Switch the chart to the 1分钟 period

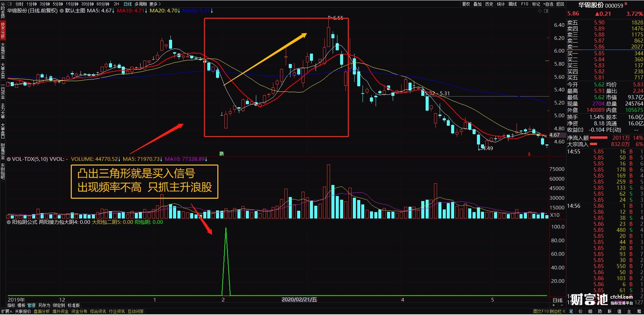[32, 4]
